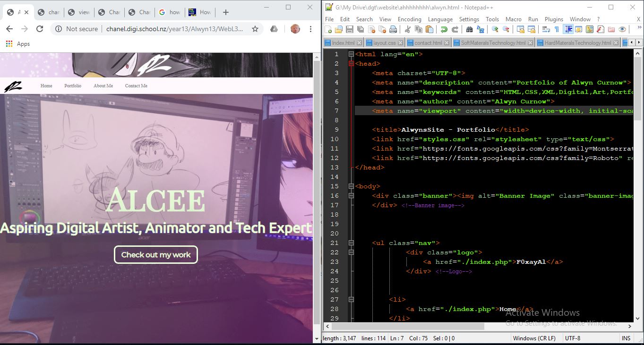Click the Zoom In magnifier icon
The height and width of the screenshot is (345, 644).
point(495,29)
